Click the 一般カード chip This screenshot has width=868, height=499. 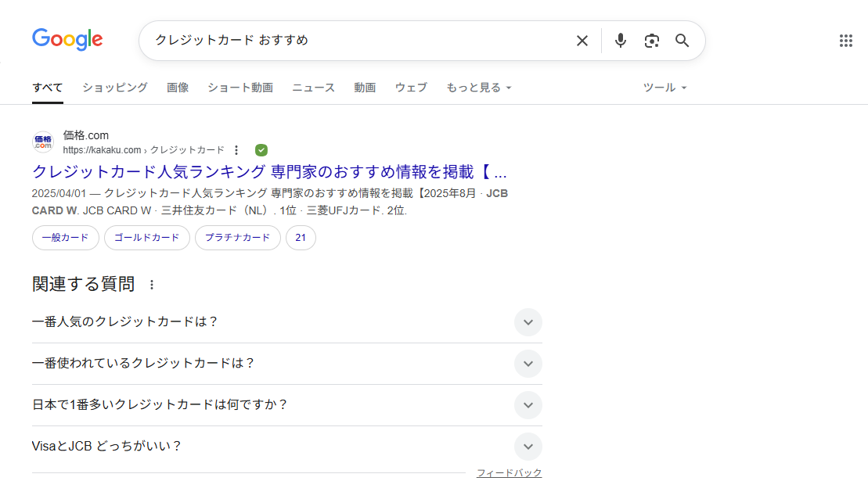coord(65,237)
